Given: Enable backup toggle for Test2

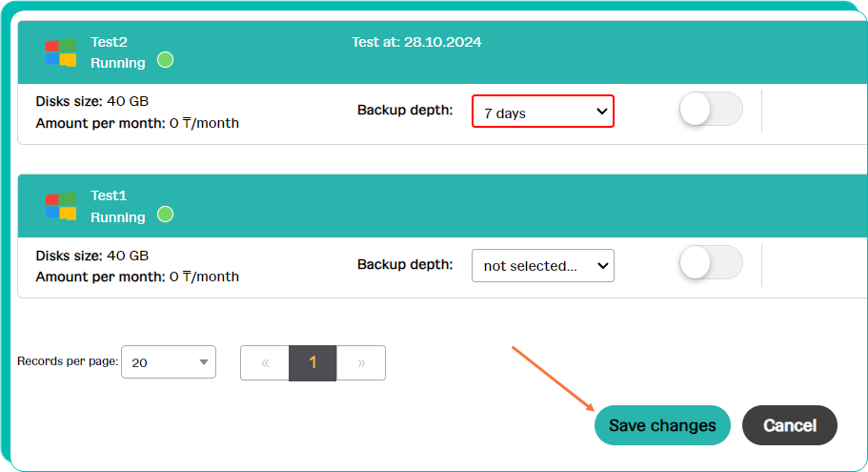Looking at the screenshot, I should [711, 109].
